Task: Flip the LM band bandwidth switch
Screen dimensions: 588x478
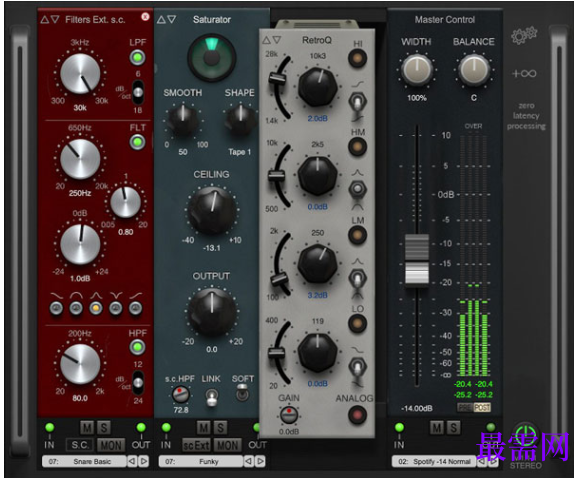Action: (x=357, y=279)
